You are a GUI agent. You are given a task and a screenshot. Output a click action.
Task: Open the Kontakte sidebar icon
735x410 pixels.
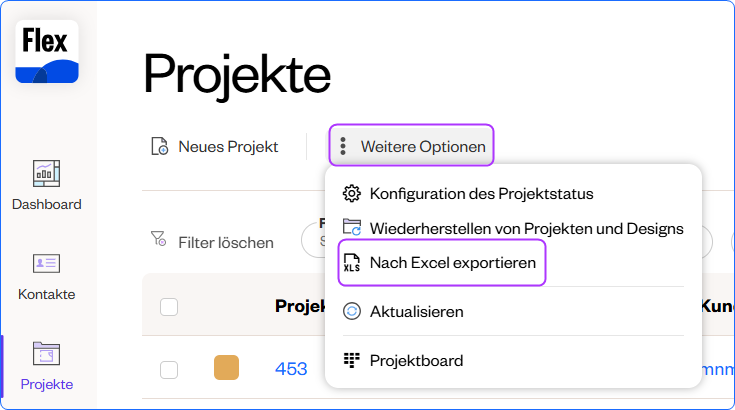(x=47, y=263)
